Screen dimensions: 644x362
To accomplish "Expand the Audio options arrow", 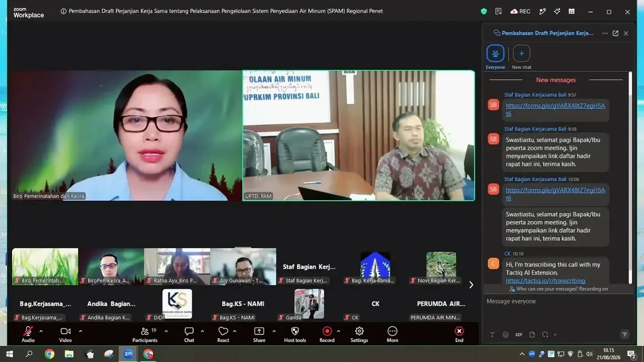I will [x=41, y=331].
